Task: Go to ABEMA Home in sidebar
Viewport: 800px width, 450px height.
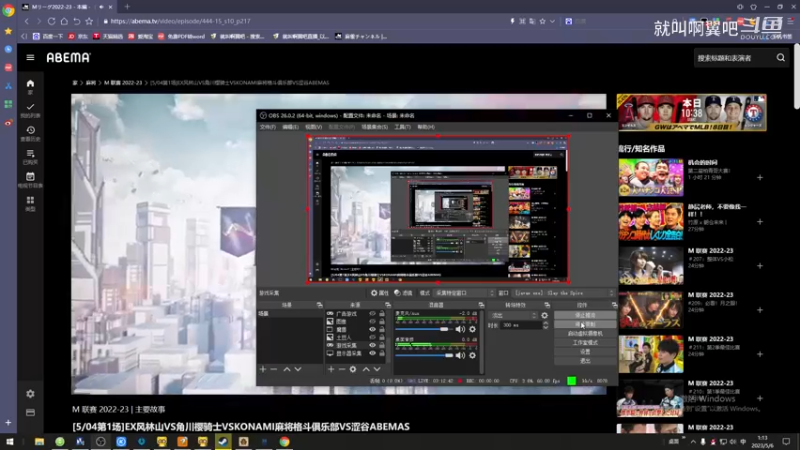Action: point(30,84)
